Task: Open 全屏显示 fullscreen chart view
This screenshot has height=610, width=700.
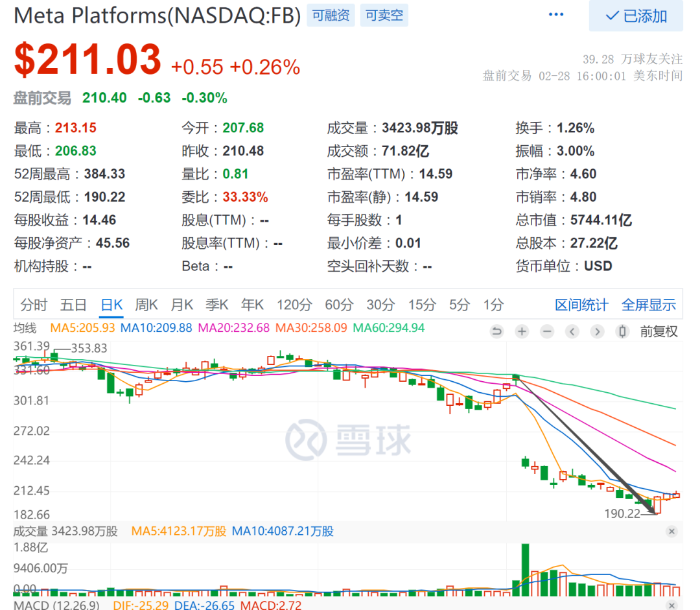Action: click(x=648, y=305)
